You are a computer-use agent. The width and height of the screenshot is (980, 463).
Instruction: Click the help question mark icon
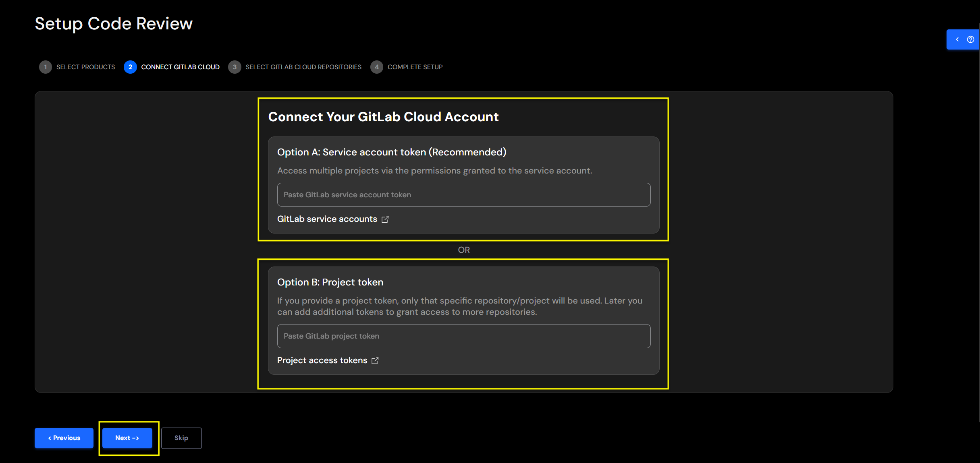(x=970, y=39)
